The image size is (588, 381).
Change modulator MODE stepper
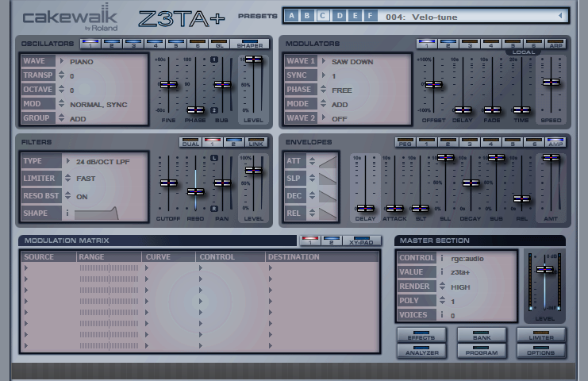pyautogui.click(x=323, y=103)
